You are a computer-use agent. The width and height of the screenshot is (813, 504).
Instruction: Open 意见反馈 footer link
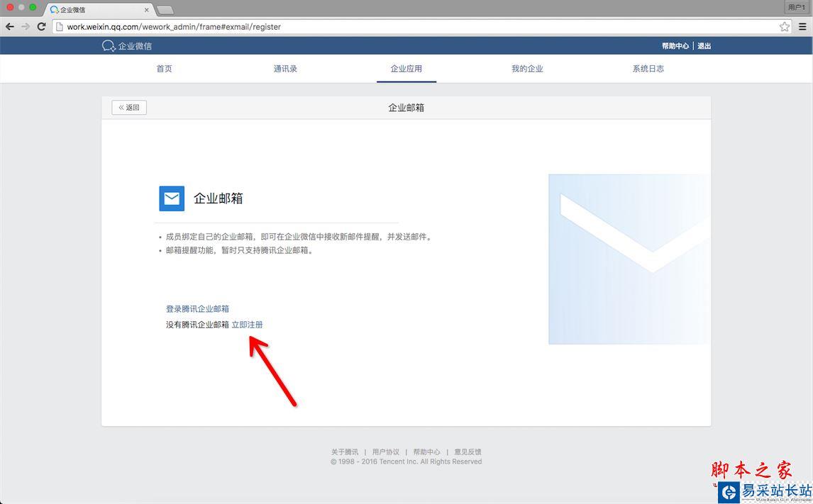468,452
